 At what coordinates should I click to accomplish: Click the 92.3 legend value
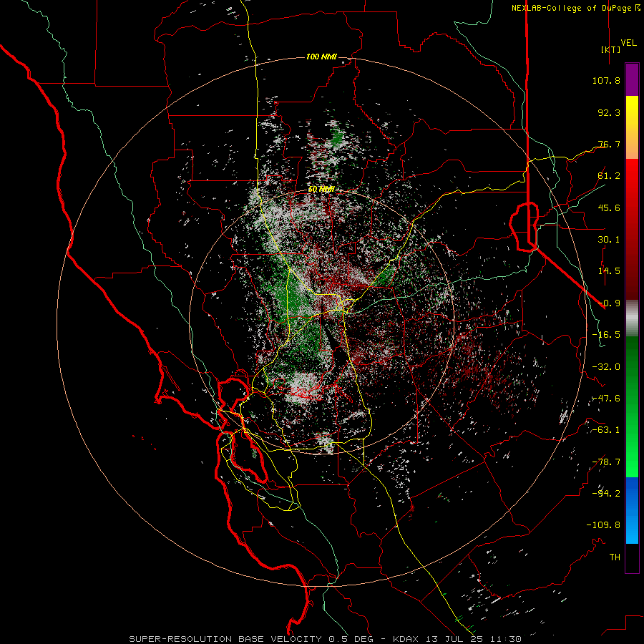(609, 112)
